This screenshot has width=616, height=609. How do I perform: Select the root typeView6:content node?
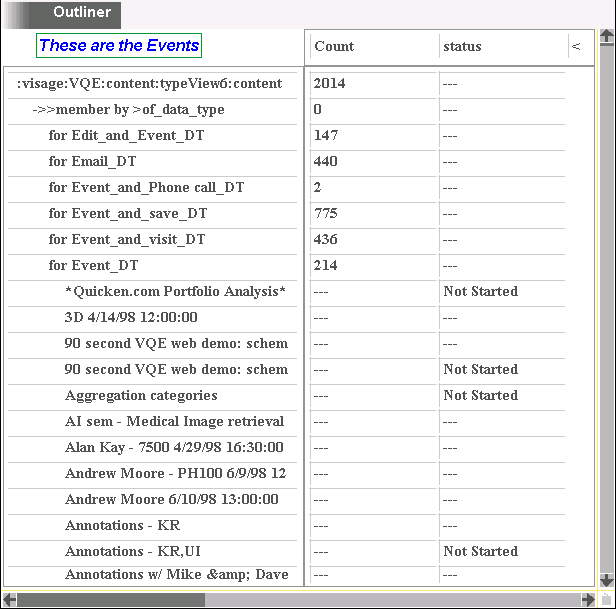[x=149, y=84]
